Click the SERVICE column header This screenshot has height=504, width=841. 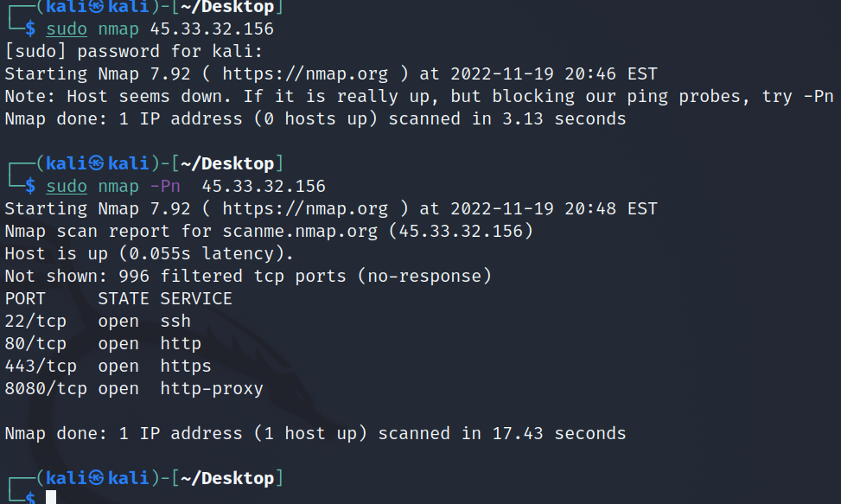pos(196,298)
